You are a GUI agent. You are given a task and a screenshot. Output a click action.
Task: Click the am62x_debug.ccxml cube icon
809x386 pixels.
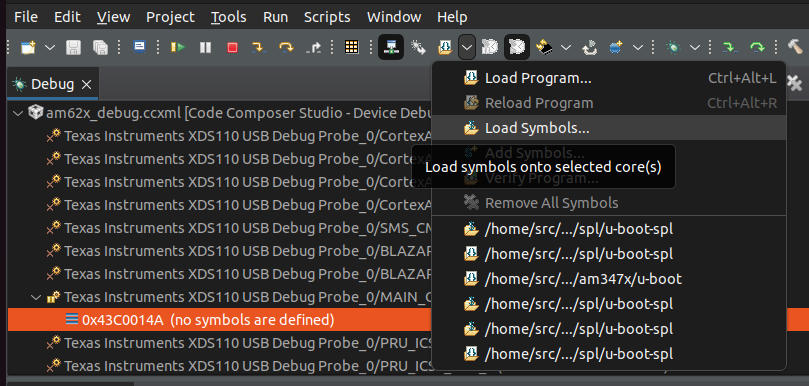(x=36, y=112)
